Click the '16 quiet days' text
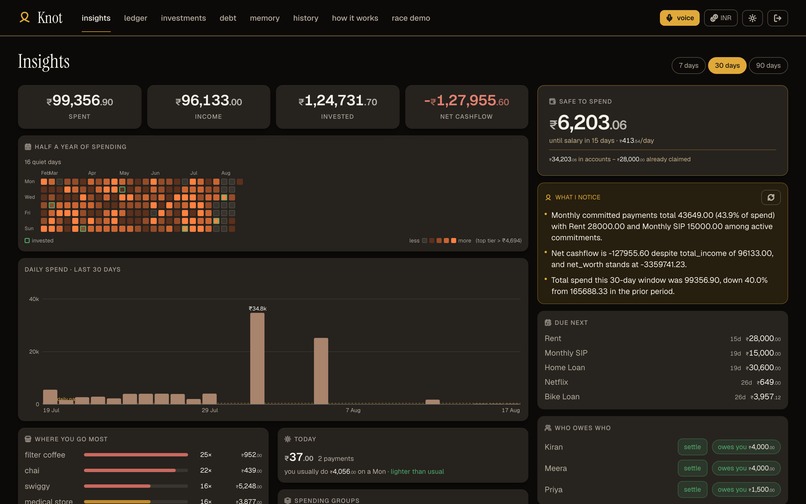 43,162
